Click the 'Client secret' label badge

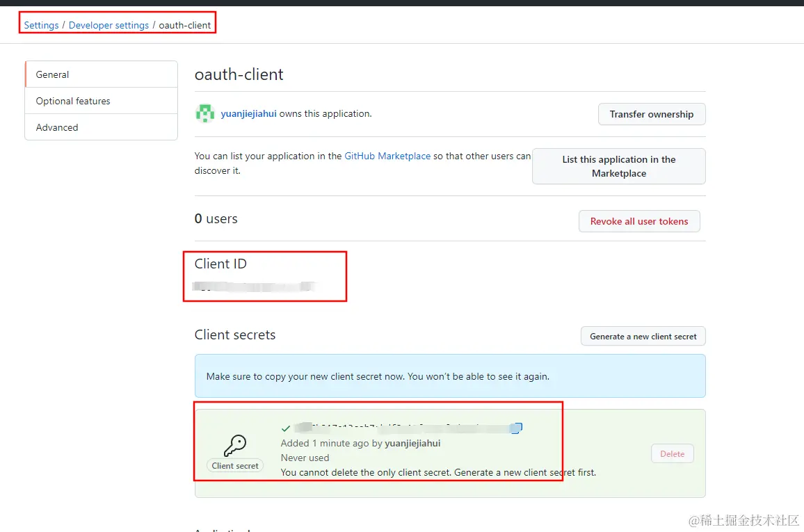(235, 465)
